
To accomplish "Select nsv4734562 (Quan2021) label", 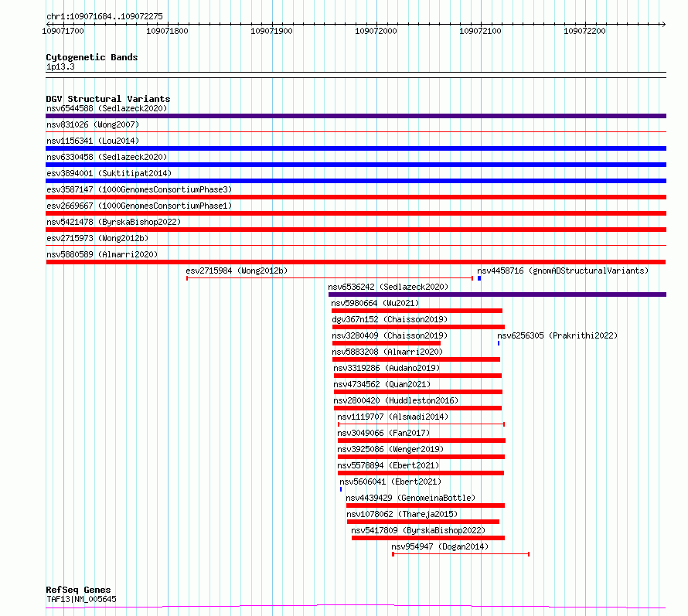I will (382, 384).
